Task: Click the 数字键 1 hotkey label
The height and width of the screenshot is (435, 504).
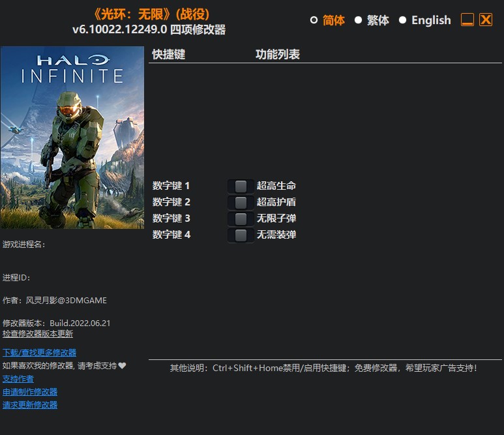Action: click(x=171, y=185)
